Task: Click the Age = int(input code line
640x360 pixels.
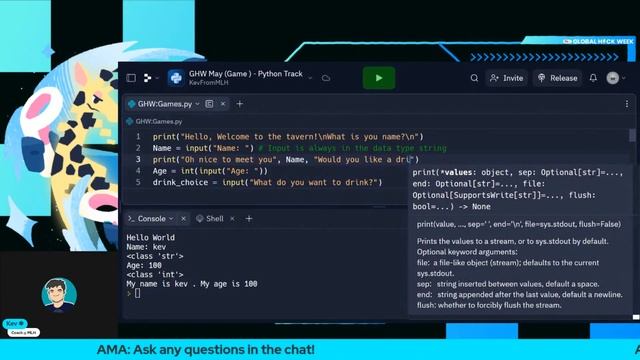Action: (210, 171)
